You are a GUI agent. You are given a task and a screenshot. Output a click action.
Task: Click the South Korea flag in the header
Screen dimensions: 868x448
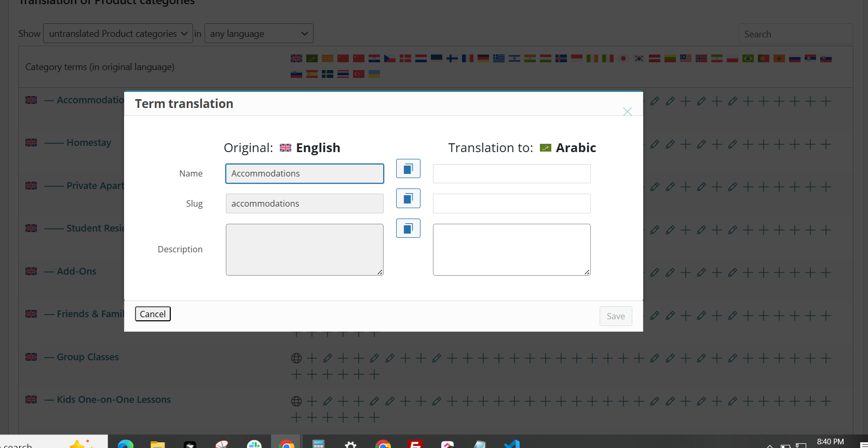tap(639, 59)
